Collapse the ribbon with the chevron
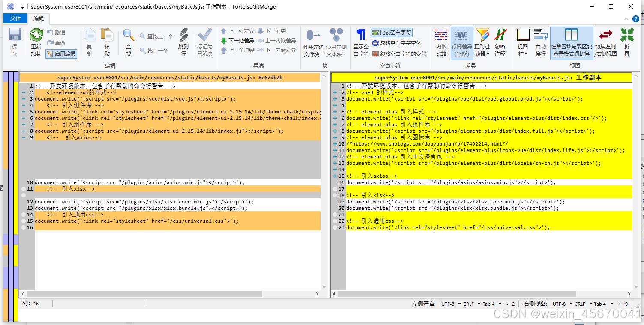The width and height of the screenshot is (644, 325). (x=627, y=19)
